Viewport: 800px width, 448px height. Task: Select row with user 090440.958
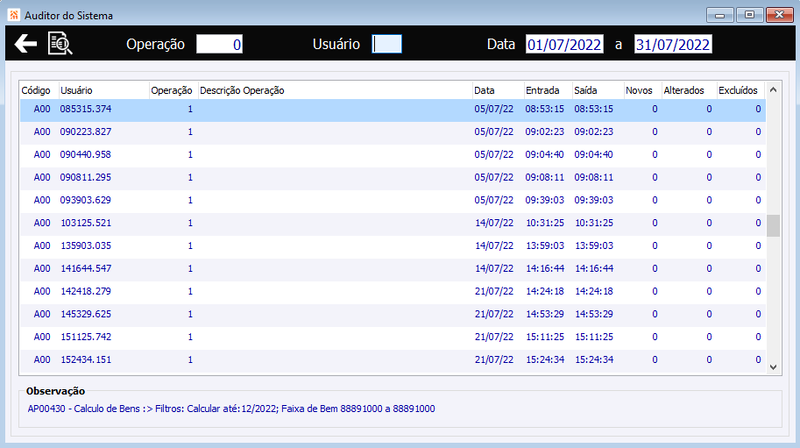point(393,155)
